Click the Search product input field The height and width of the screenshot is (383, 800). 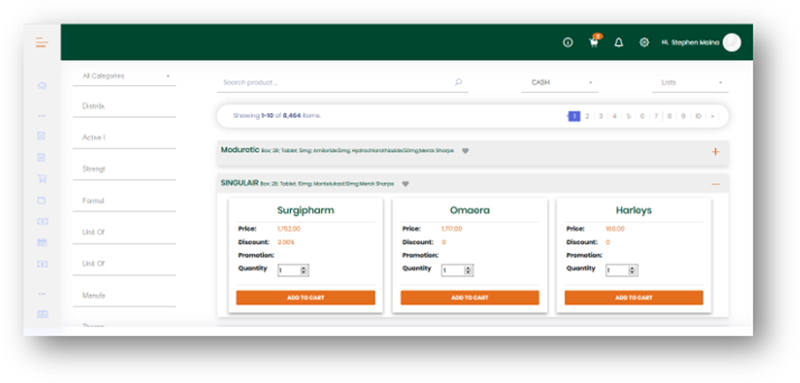[342, 83]
